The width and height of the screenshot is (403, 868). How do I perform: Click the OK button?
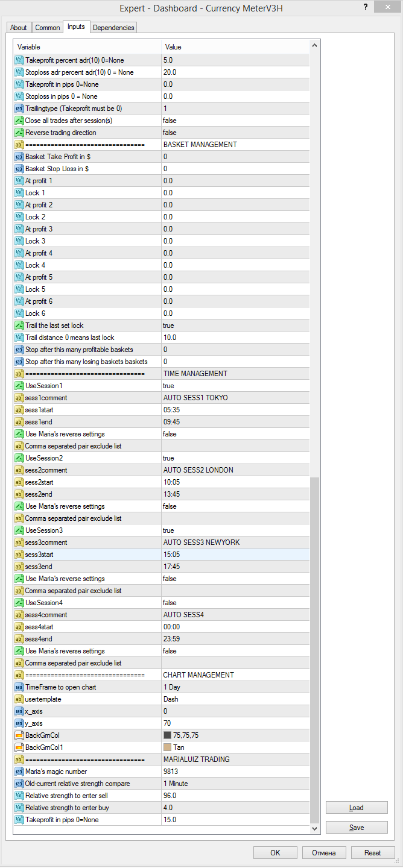coord(275,853)
